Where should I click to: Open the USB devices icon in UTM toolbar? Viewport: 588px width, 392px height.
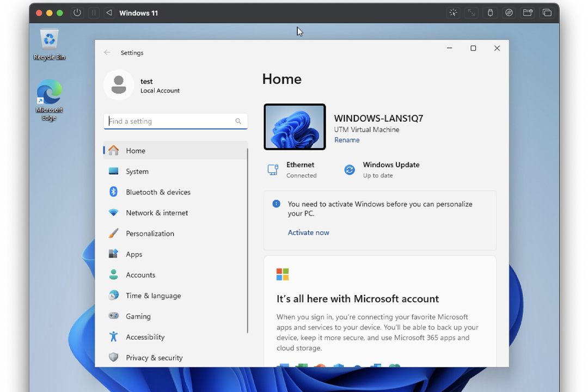(490, 13)
